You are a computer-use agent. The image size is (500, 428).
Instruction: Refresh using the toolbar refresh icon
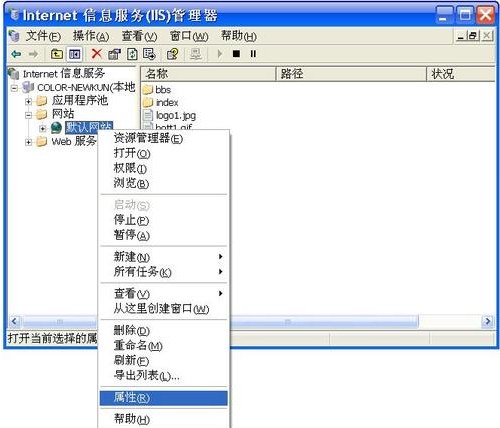(x=132, y=54)
